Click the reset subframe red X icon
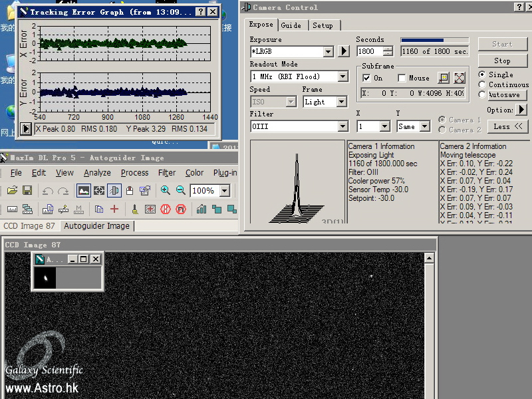Image resolution: width=532 pixels, height=399 pixels. coord(460,78)
